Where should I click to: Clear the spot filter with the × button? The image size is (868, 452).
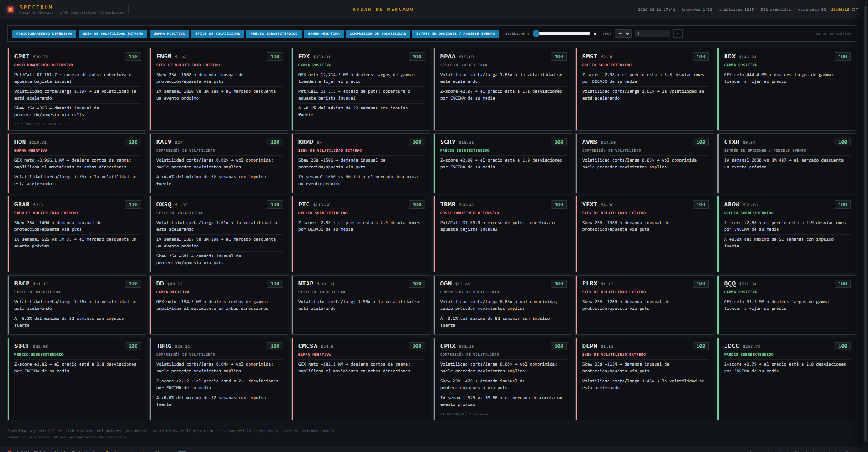(x=678, y=33)
